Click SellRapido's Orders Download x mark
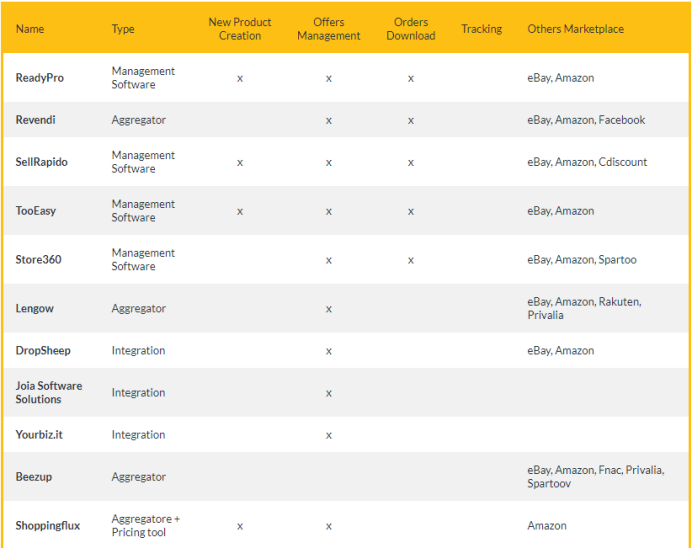Viewport: 692px width, 548px height. pos(411,163)
